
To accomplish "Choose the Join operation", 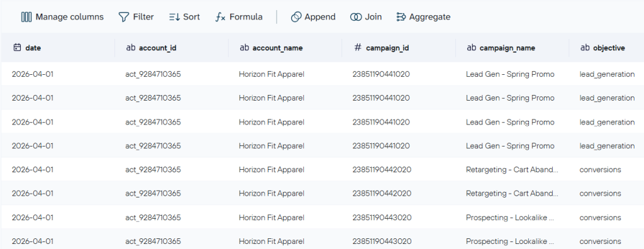I will click(x=366, y=17).
